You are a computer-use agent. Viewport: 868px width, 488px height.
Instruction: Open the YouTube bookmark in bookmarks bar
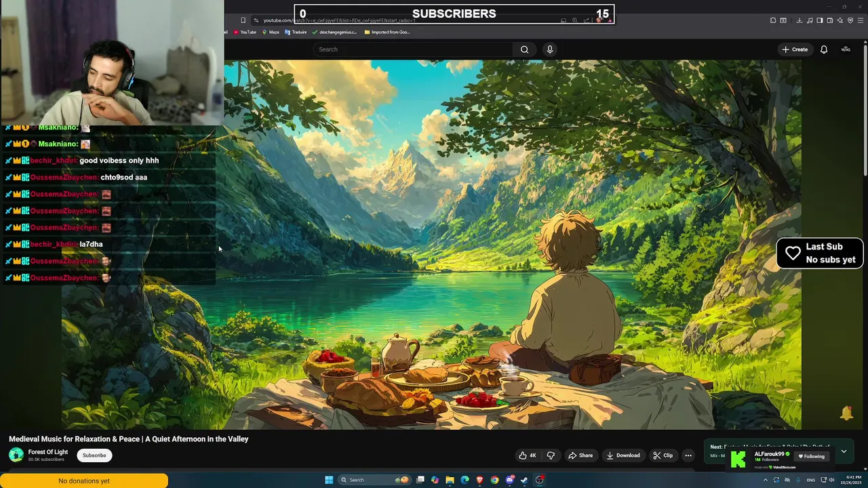pyautogui.click(x=245, y=32)
